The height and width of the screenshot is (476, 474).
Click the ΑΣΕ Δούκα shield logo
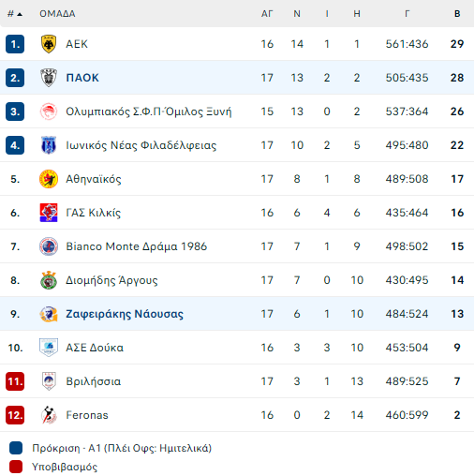pos(49,348)
